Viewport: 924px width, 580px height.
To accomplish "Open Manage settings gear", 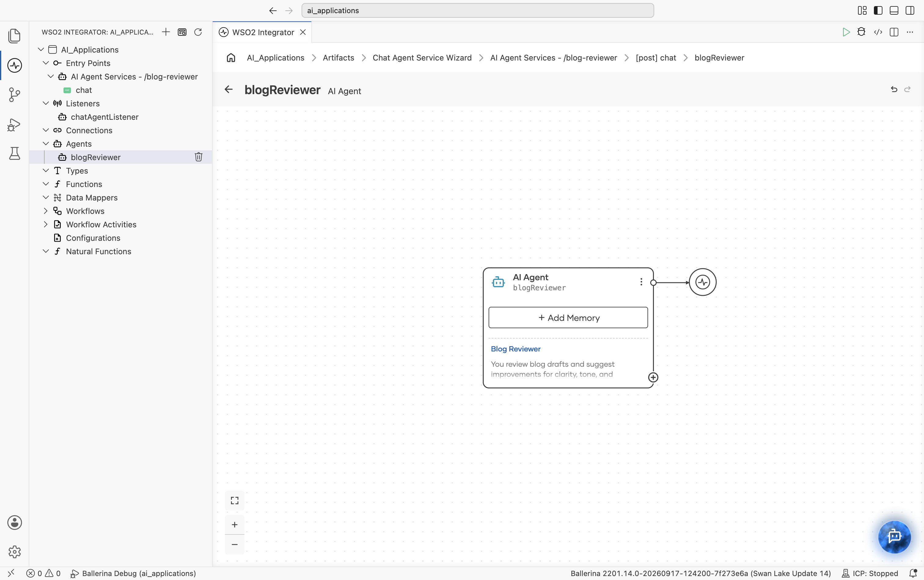I will tap(15, 552).
